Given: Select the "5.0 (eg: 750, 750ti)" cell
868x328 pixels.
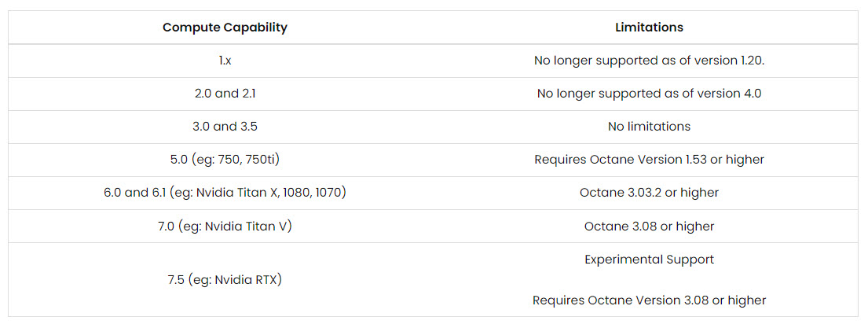Looking at the screenshot, I should point(225,160).
